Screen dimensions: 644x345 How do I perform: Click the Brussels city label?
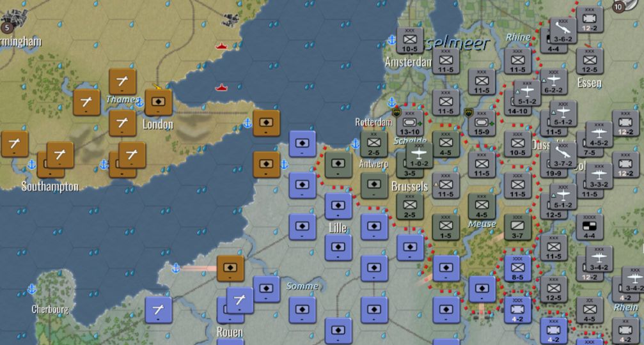tap(409, 187)
